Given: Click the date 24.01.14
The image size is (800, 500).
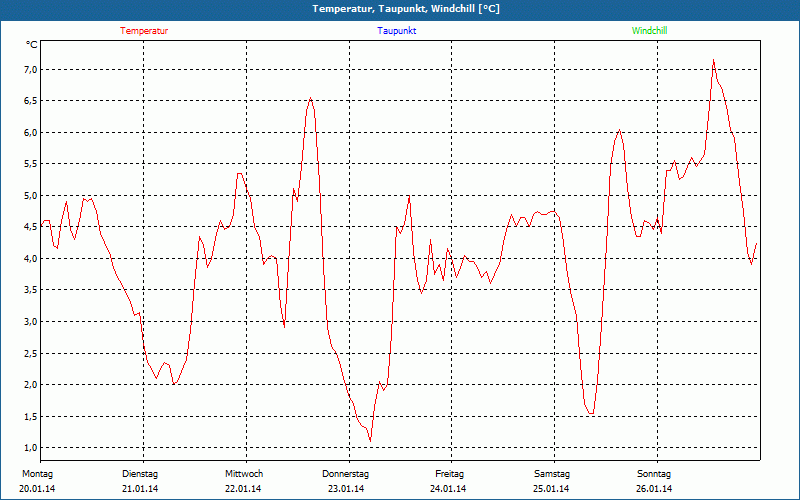Looking at the screenshot, I should click(x=448, y=489).
